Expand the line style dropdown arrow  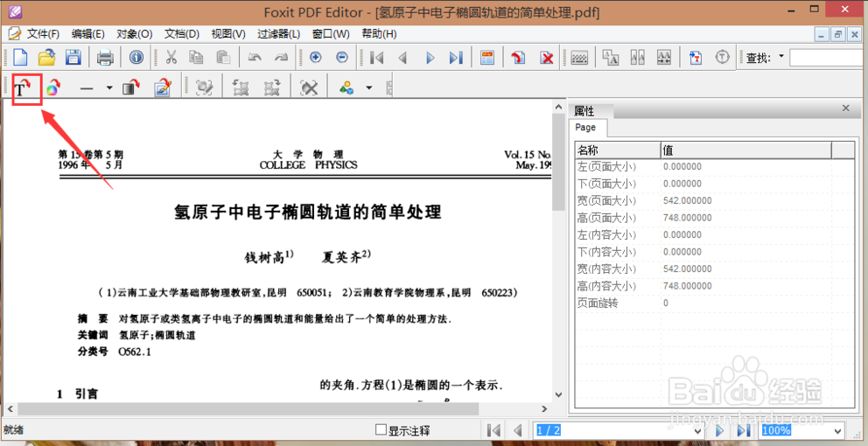click(109, 87)
